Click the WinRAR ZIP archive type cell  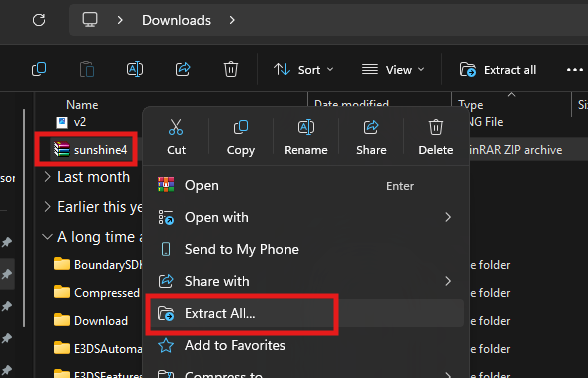[516, 150]
